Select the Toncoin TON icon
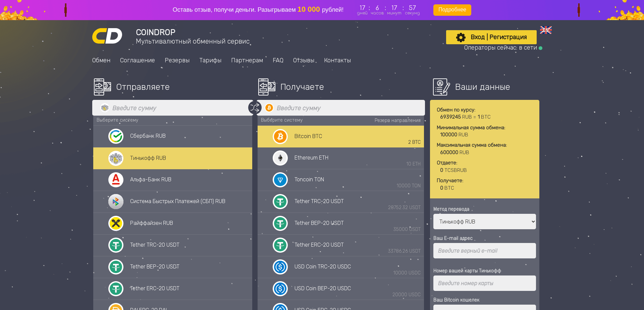 (x=280, y=180)
